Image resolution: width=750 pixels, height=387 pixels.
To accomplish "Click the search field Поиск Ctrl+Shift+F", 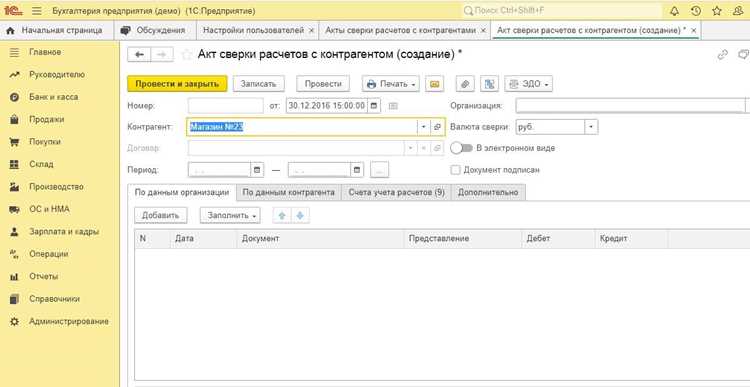I will [562, 11].
